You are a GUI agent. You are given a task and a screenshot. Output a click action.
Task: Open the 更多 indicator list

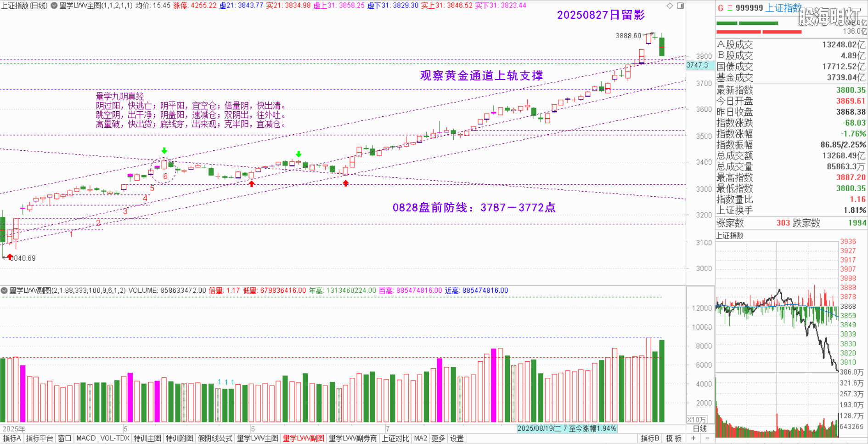[x=438, y=438]
